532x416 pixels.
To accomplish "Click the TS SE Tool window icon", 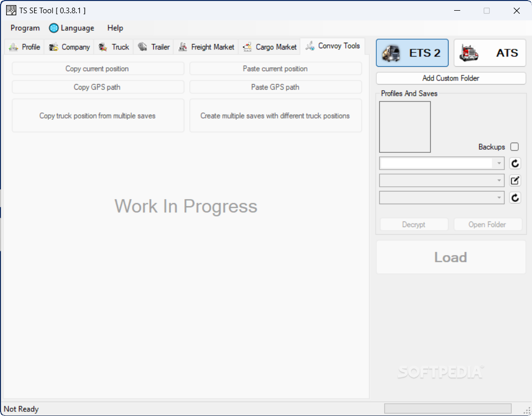I will coord(11,10).
